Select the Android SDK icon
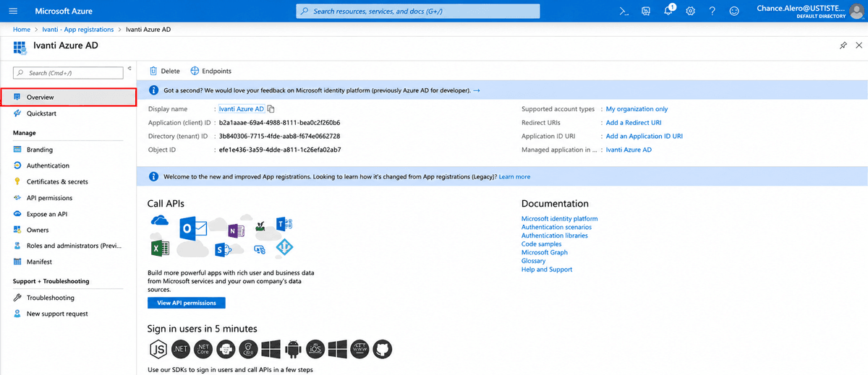This screenshot has width=868, height=375. 293,350
